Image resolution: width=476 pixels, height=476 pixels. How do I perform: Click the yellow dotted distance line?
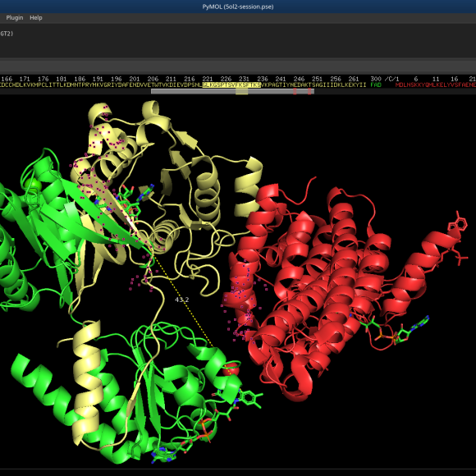tap(183, 301)
